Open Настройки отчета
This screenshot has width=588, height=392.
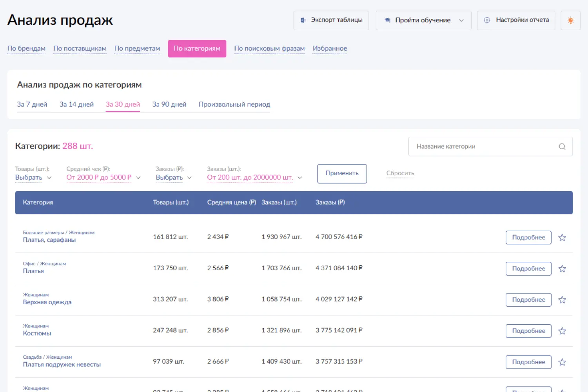click(516, 20)
